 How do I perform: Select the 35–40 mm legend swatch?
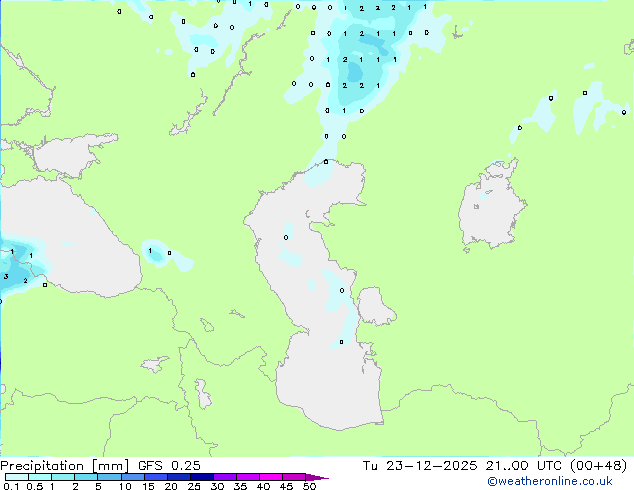tap(247, 477)
